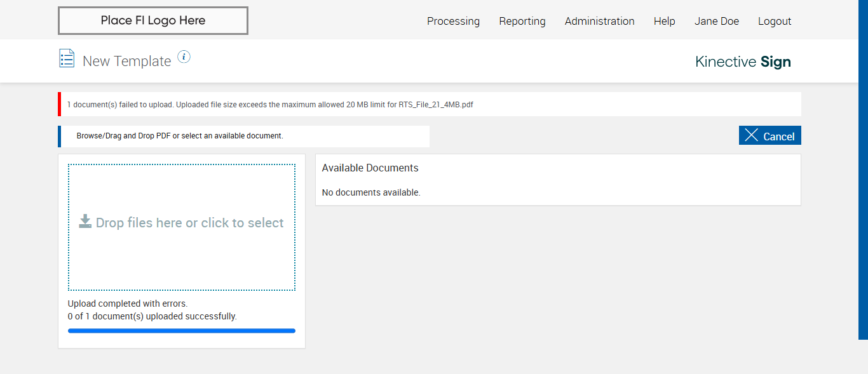Click the New Template document list icon

[67, 58]
